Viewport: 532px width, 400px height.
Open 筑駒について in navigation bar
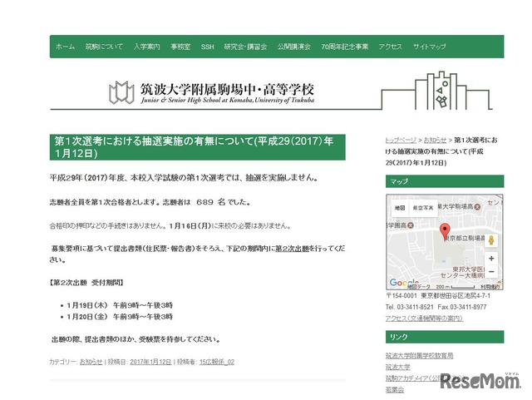104,47
